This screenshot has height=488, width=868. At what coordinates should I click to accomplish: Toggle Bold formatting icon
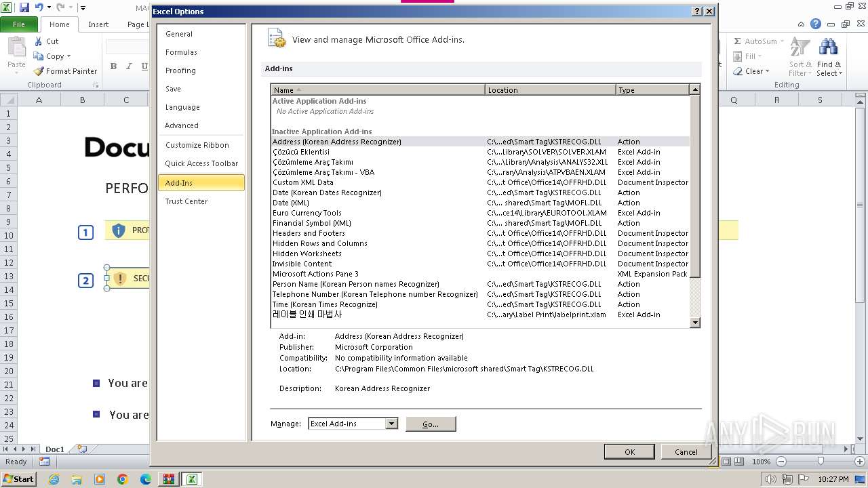pos(113,66)
